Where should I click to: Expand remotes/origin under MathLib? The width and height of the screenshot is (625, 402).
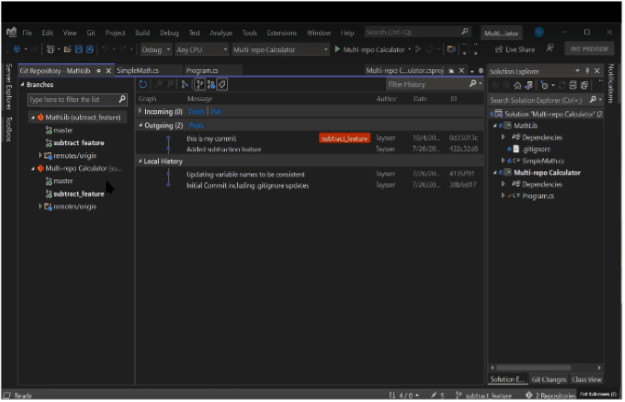(40, 155)
